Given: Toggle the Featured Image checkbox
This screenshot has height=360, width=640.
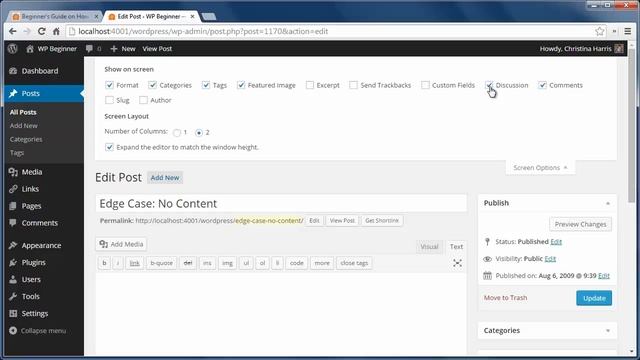Looking at the screenshot, I should [241, 85].
